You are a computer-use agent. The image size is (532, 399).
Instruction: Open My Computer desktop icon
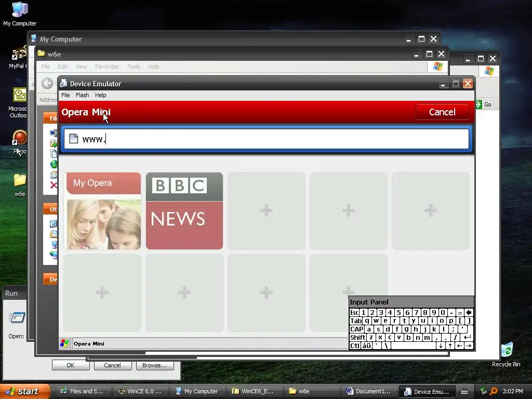20,14
